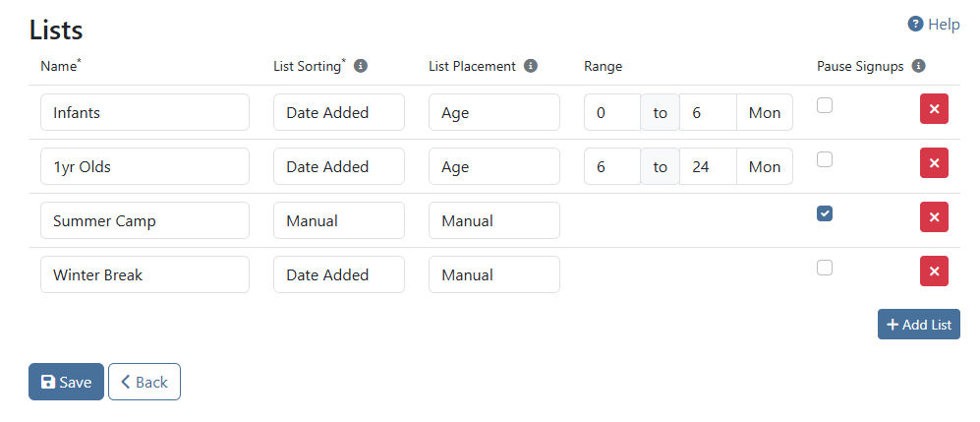Click the Summer Camp name field

[144, 220]
